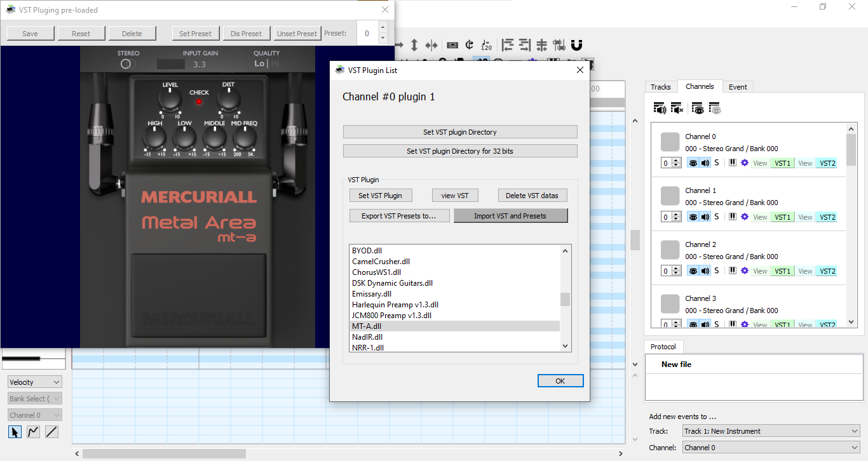Toggle the STEREO switch on plugin
The image size is (868, 461).
[127, 64]
